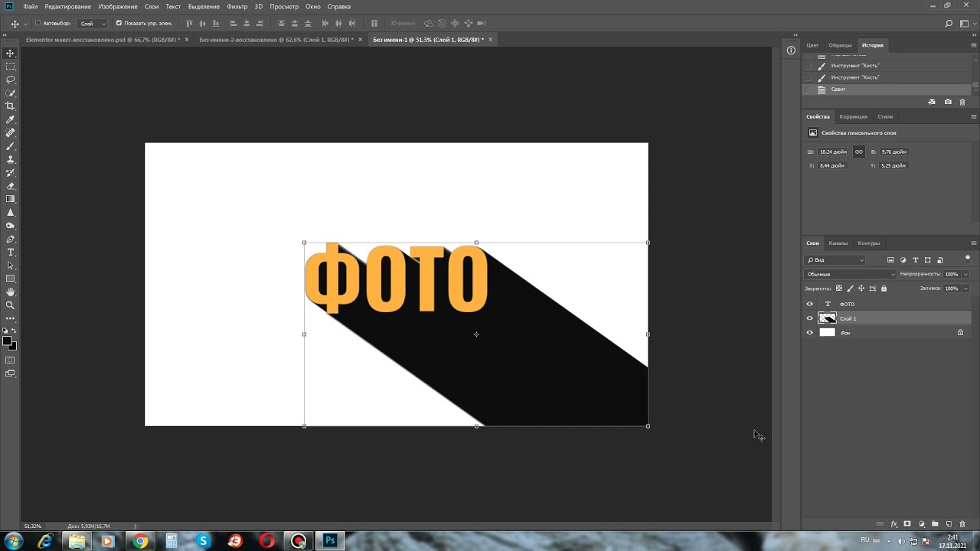Select the Crop tool

pos(10,106)
